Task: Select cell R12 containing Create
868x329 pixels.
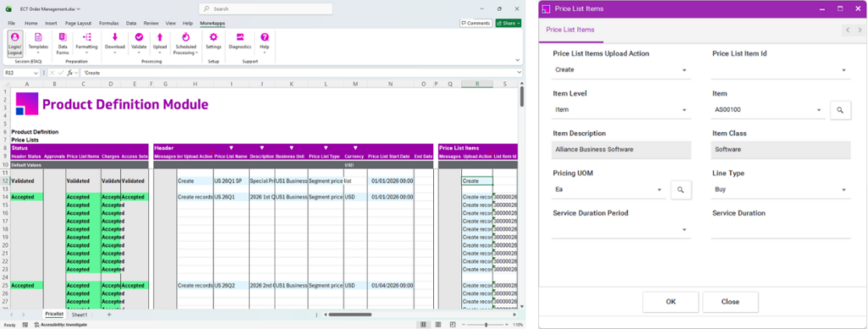Action: pos(477,181)
